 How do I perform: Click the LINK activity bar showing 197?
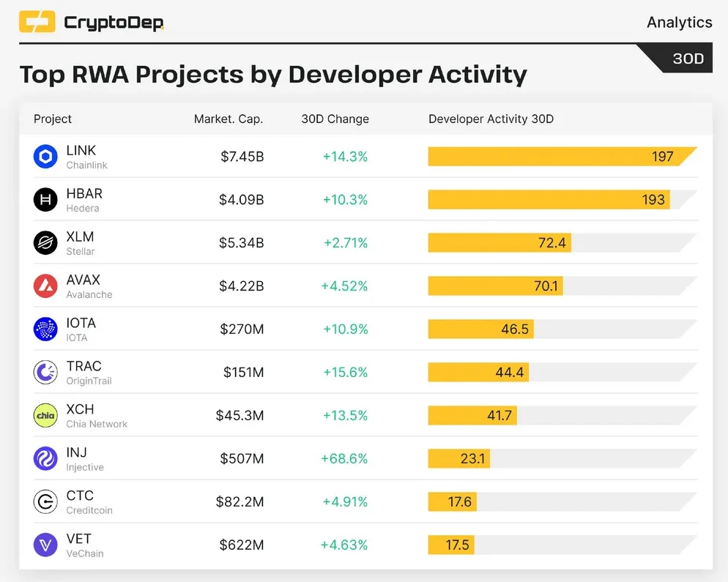[562, 157]
